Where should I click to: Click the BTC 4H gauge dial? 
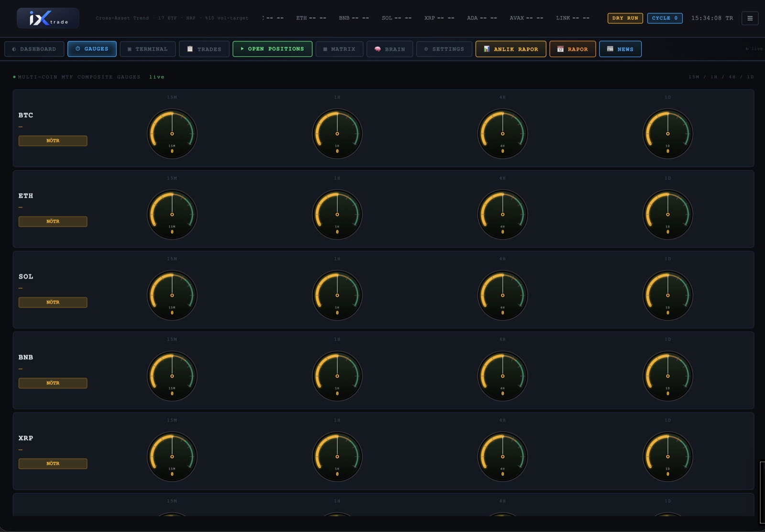(x=503, y=134)
